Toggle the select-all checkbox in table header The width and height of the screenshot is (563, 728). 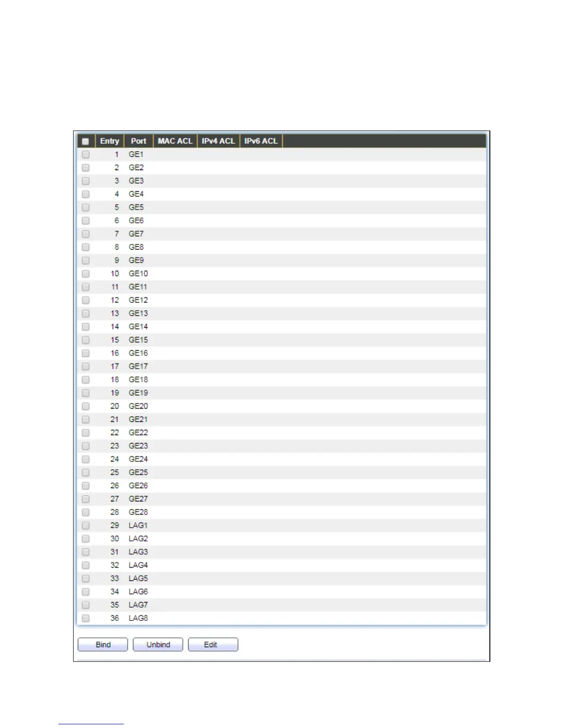click(86, 141)
